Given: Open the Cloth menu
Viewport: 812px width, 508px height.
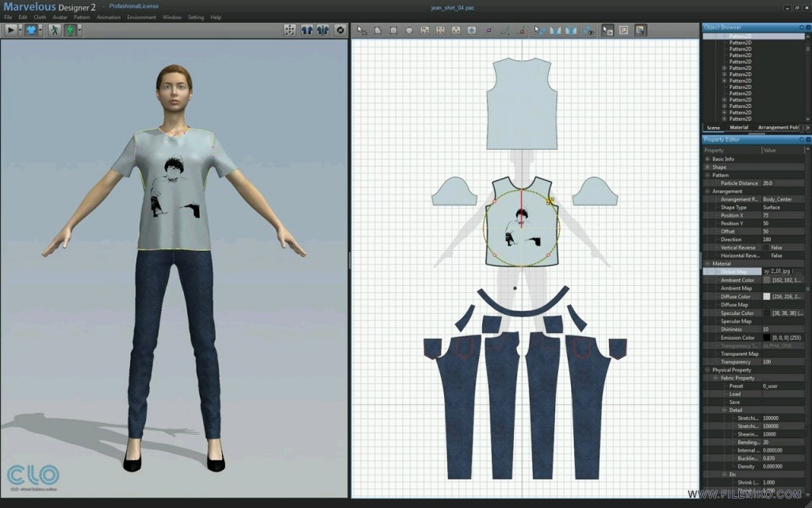Looking at the screenshot, I should [40, 17].
